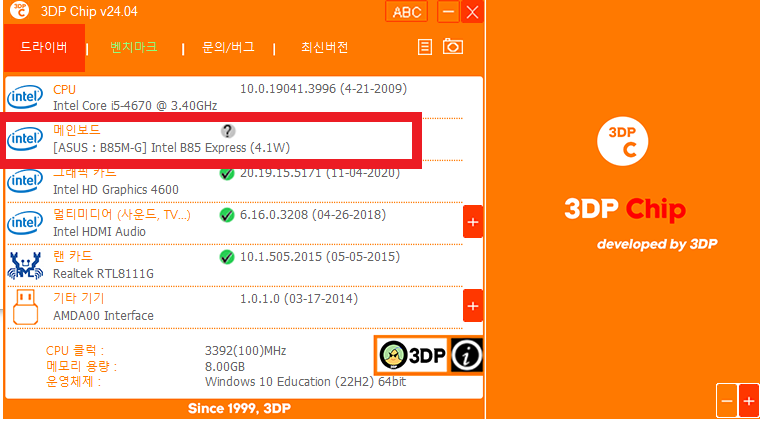Open the 그래픽 카드 driver link

point(85,173)
